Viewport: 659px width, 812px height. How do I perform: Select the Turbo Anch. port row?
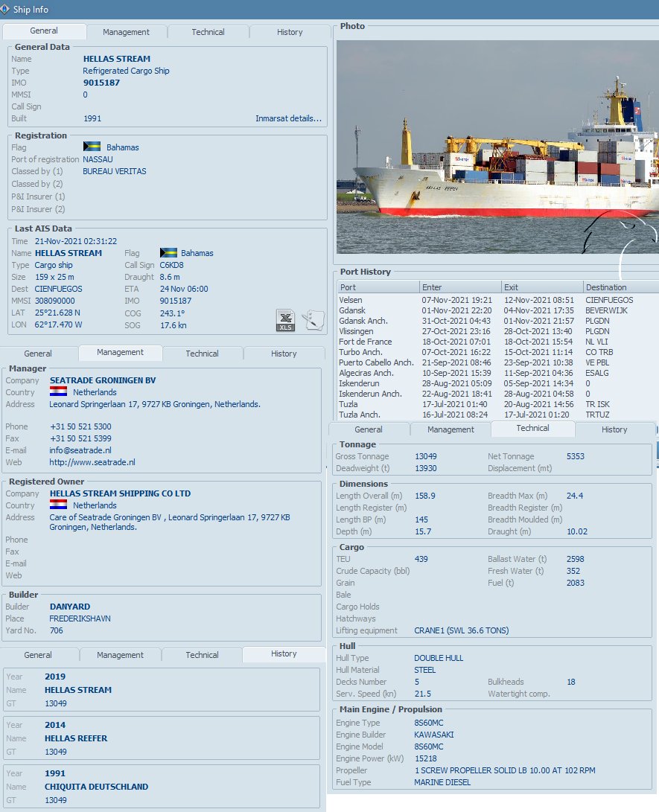(x=498, y=352)
